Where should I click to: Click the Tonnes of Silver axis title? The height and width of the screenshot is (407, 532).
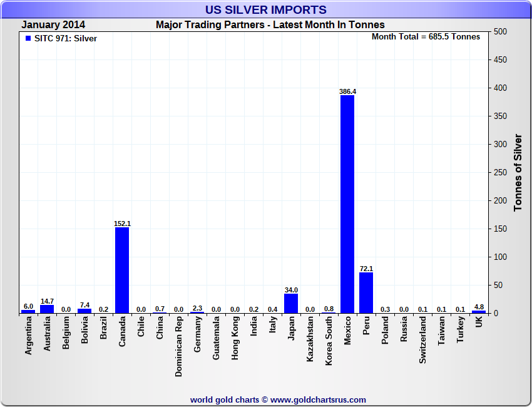518,172
